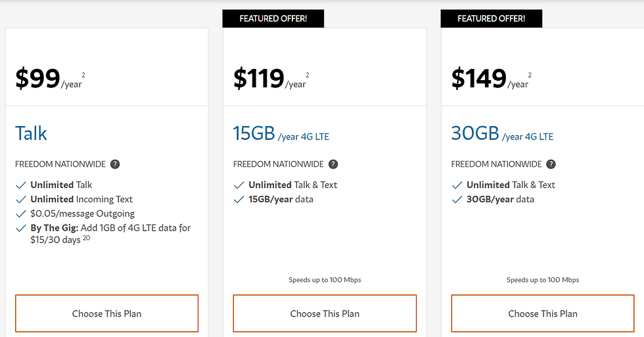Viewport: 644px width, 337px height.
Task: Click the checkmark beside Unlimited Incoming Text
Action: coord(21,200)
